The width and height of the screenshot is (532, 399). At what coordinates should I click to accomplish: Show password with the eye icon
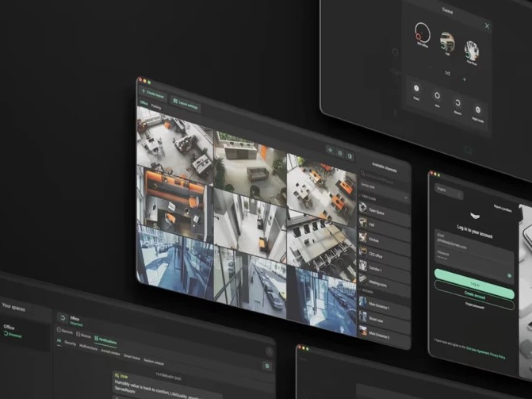coord(509,276)
